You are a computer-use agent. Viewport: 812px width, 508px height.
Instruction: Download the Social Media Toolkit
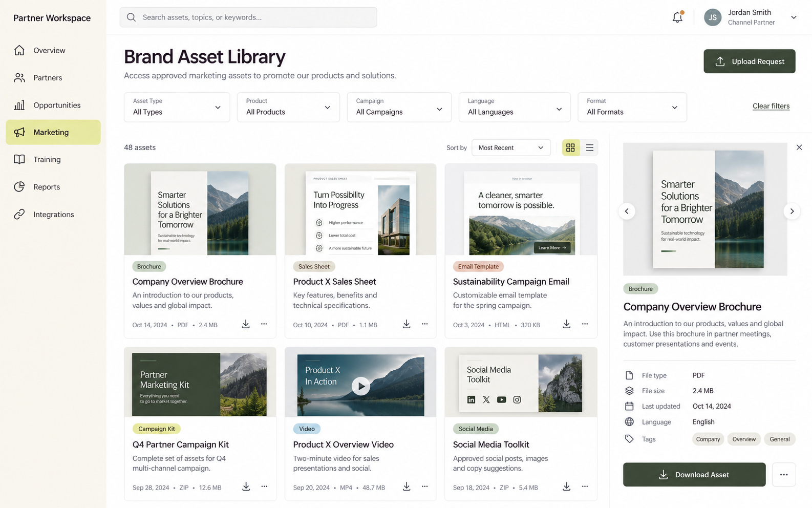tap(566, 486)
